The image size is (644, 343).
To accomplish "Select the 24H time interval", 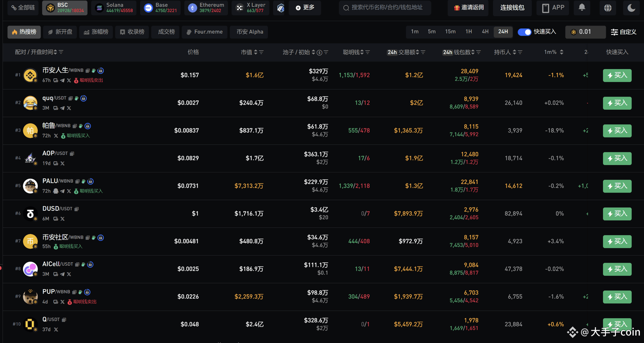I will (x=503, y=32).
